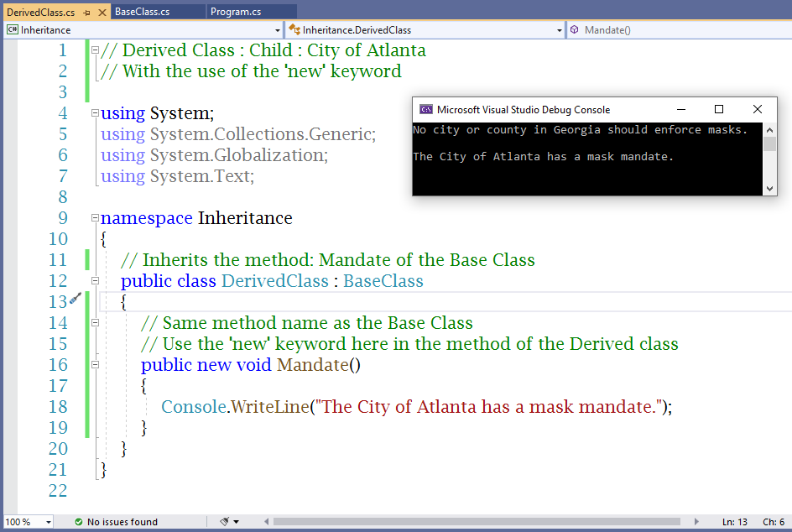The image size is (792, 532).
Task: Collapse the header comment block on line 1
Action: [95, 50]
